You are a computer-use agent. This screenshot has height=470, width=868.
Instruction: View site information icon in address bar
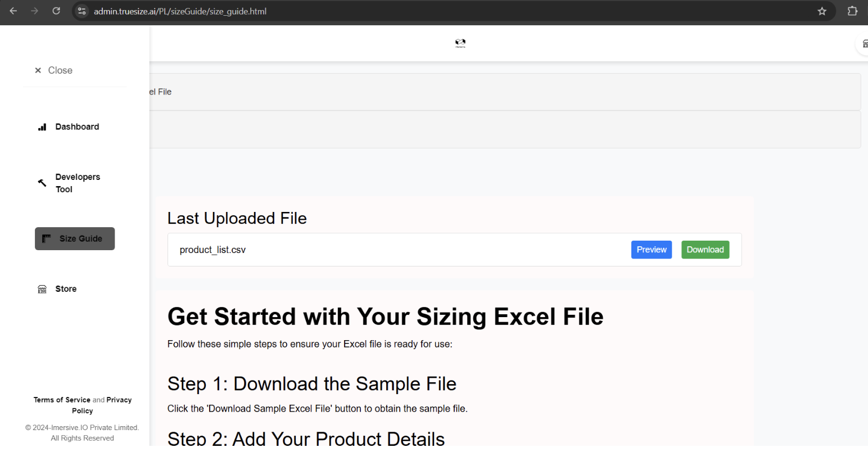tap(82, 11)
